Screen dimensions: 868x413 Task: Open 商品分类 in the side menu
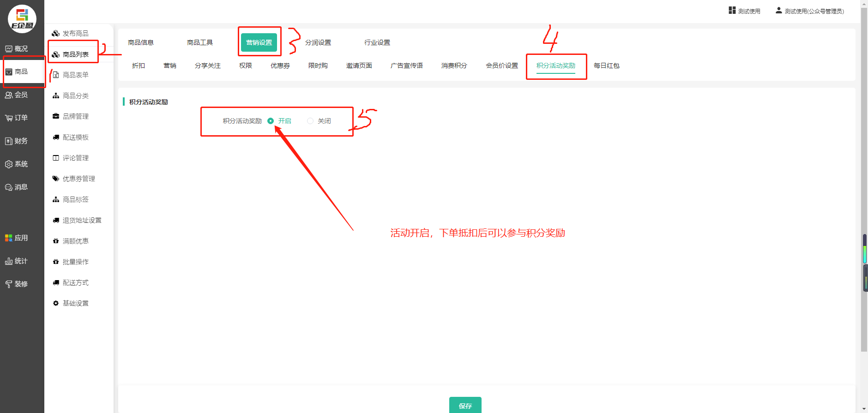(75, 96)
